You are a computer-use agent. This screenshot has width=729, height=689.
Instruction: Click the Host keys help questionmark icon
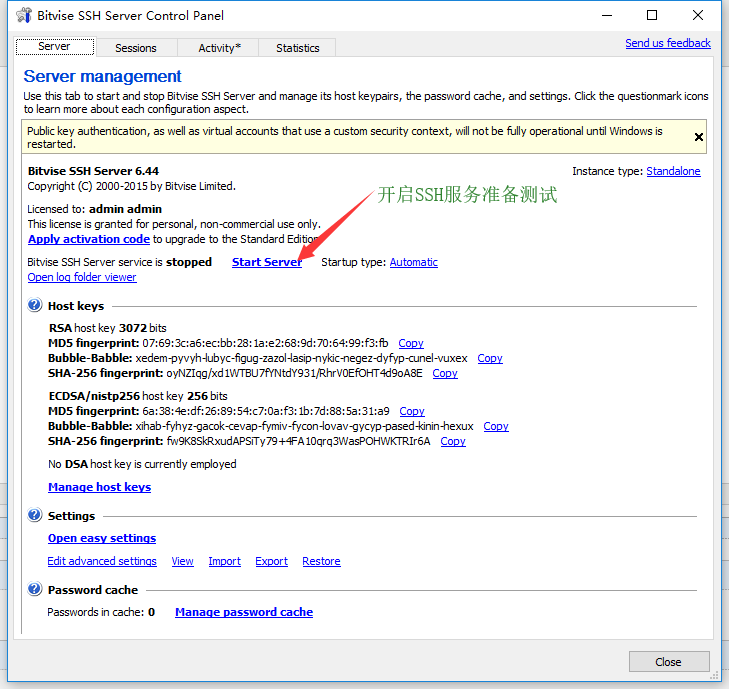pos(34,305)
